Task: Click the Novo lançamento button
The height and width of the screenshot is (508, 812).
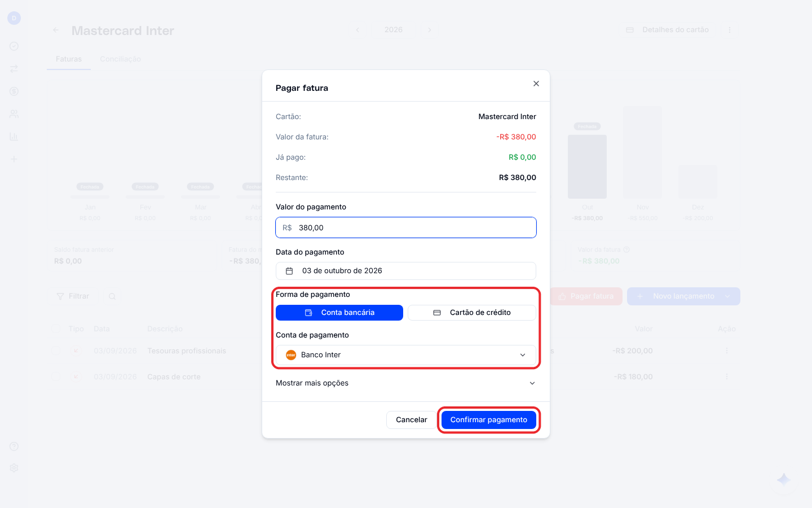Action: coord(677,296)
